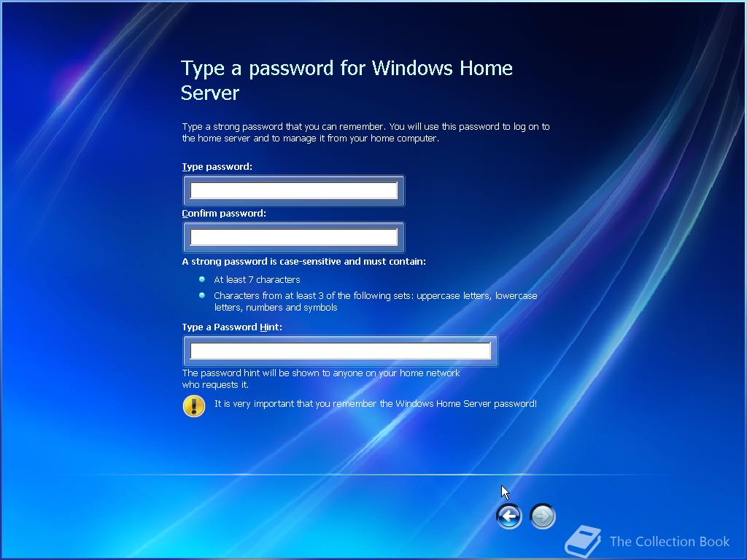Viewport: 747px width, 560px height.
Task: Click the "Type password:" label
Action: point(217,167)
